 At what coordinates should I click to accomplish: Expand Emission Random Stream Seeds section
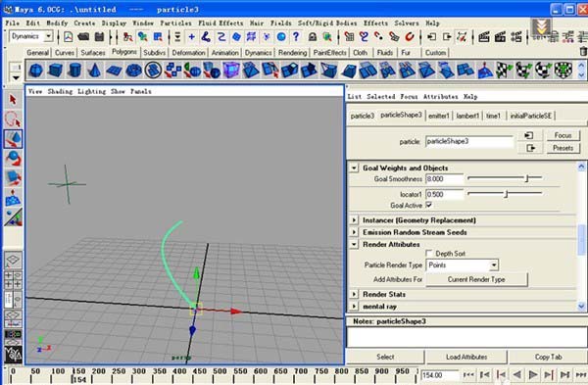tap(354, 232)
